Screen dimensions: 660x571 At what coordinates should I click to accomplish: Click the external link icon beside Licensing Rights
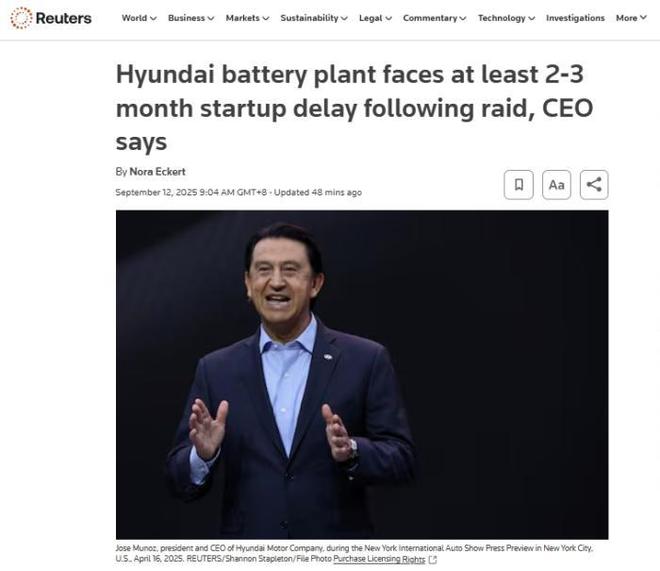point(433,560)
